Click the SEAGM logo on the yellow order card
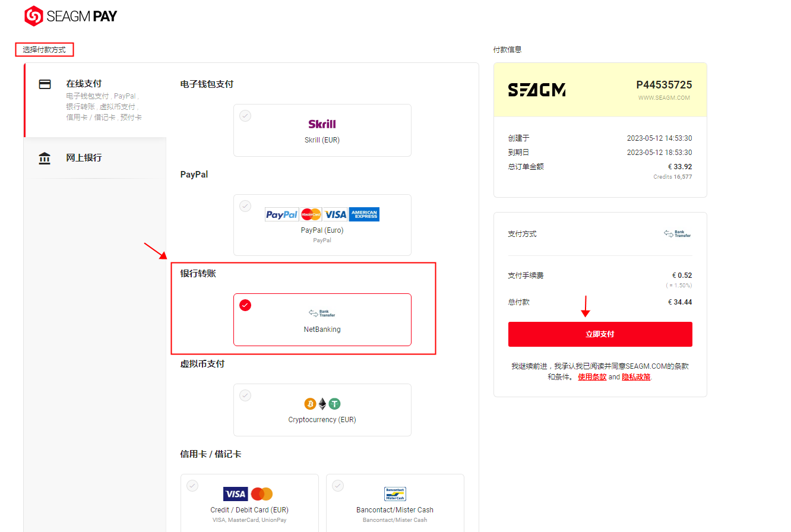This screenshot has width=791, height=532. [x=537, y=90]
